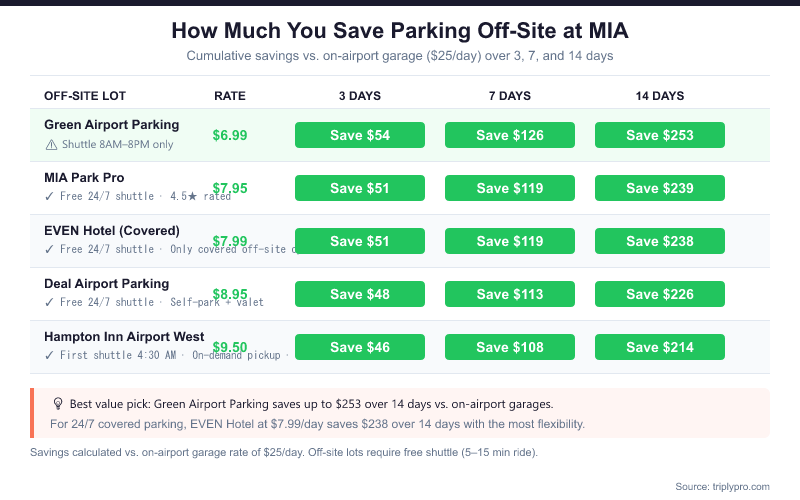Click the checkmark icon under MIA Park Pro
The height and width of the screenshot is (500, 800).
coord(50,197)
